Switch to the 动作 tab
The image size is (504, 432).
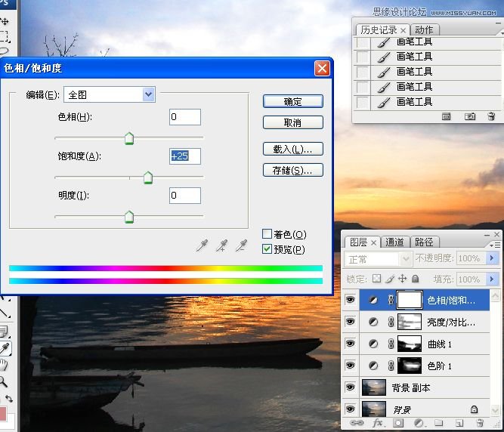pos(425,30)
